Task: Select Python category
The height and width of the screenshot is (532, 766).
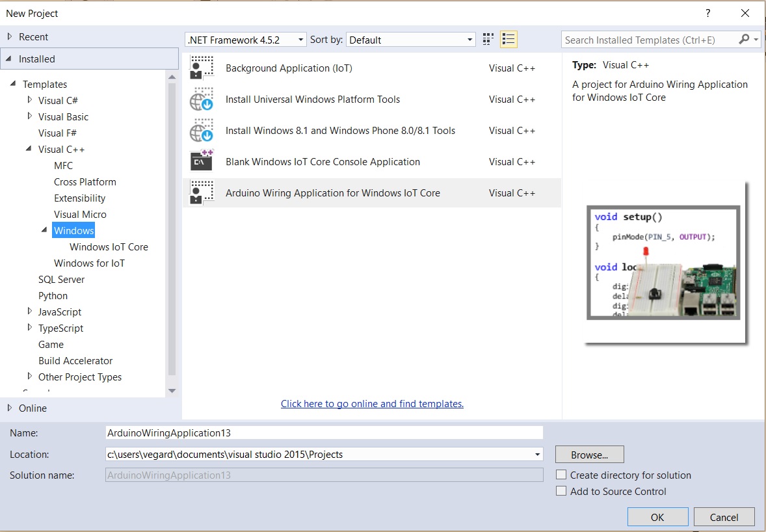Action: coord(53,295)
